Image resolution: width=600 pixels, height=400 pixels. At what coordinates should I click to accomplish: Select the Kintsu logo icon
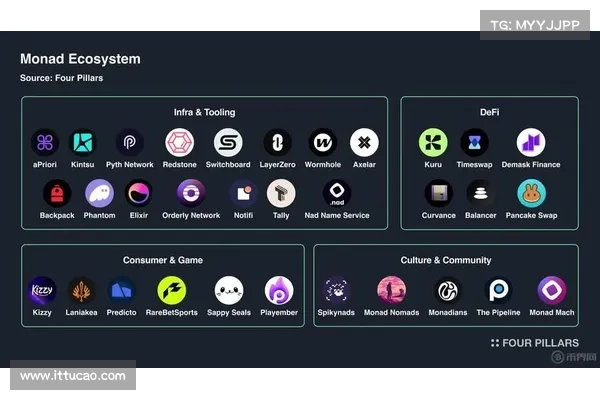(83, 143)
